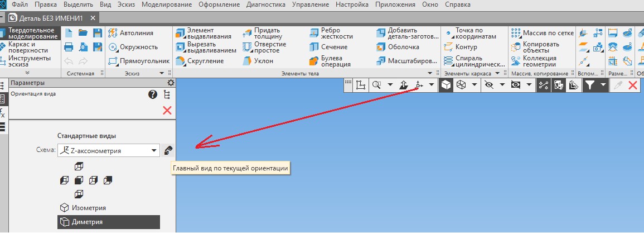The height and width of the screenshot is (233, 644).
Task: Expand the Эскиз panel arrow
Action: 161,73
